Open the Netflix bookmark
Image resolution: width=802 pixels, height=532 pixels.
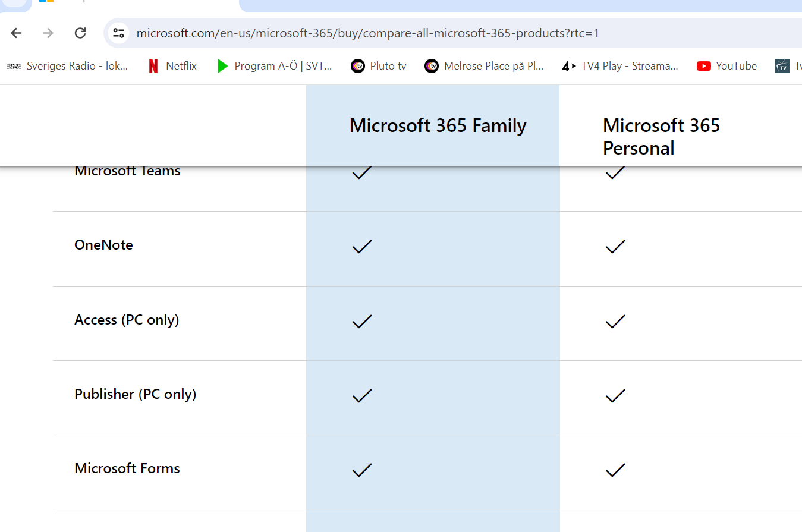pos(172,66)
